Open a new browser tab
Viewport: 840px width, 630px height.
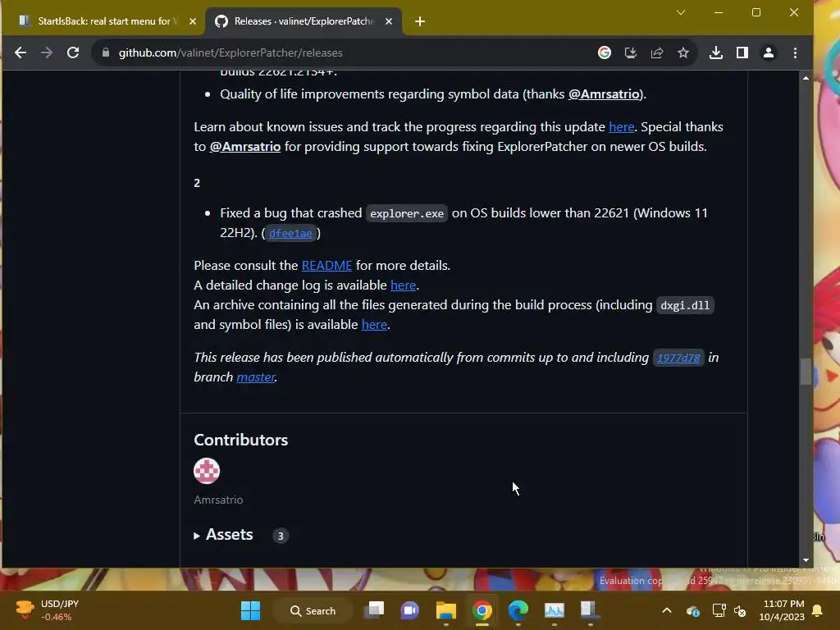click(x=420, y=21)
